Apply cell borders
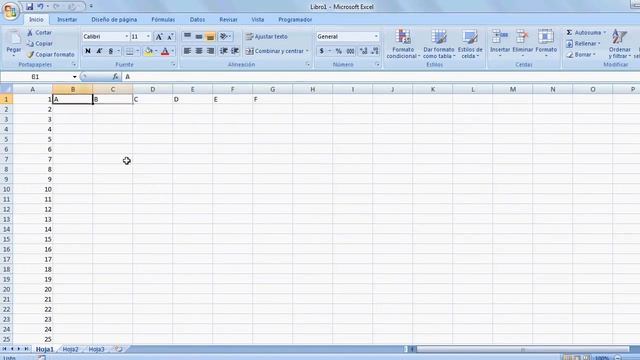This screenshot has height=360, width=640. [129, 51]
